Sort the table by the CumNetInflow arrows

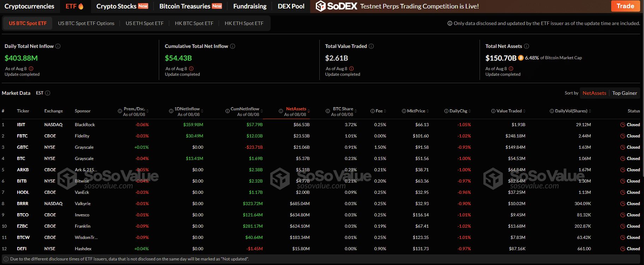click(x=262, y=111)
